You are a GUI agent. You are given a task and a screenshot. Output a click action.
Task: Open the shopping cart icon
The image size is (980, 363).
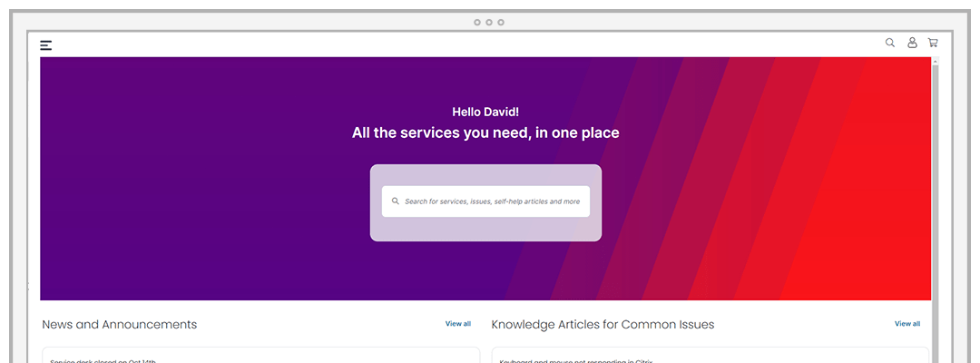[933, 43]
